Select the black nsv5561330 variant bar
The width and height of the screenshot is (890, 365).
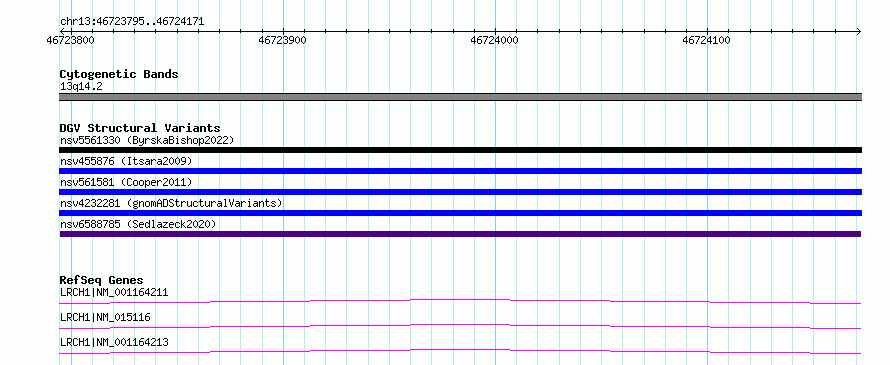pos(460,150)
